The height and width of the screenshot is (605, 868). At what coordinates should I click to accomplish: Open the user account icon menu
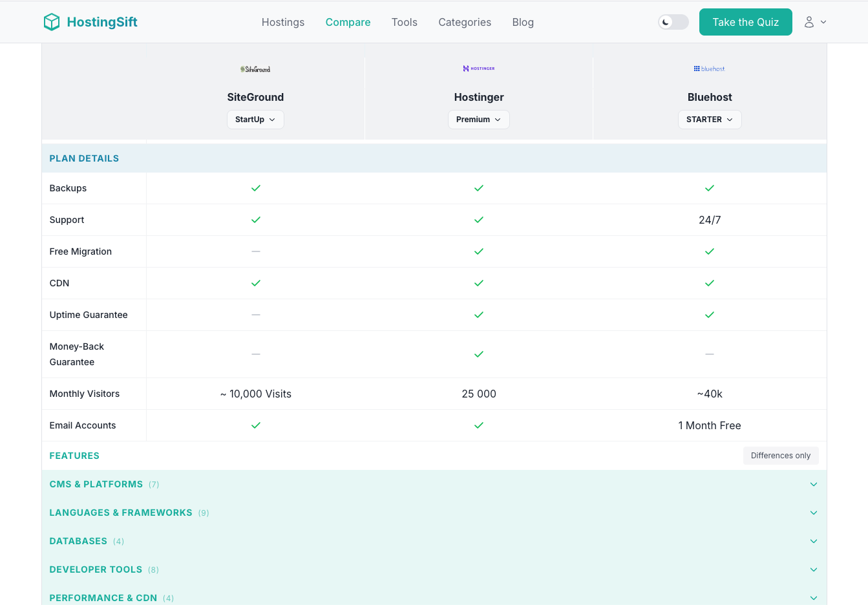click(x=809, y=22)
